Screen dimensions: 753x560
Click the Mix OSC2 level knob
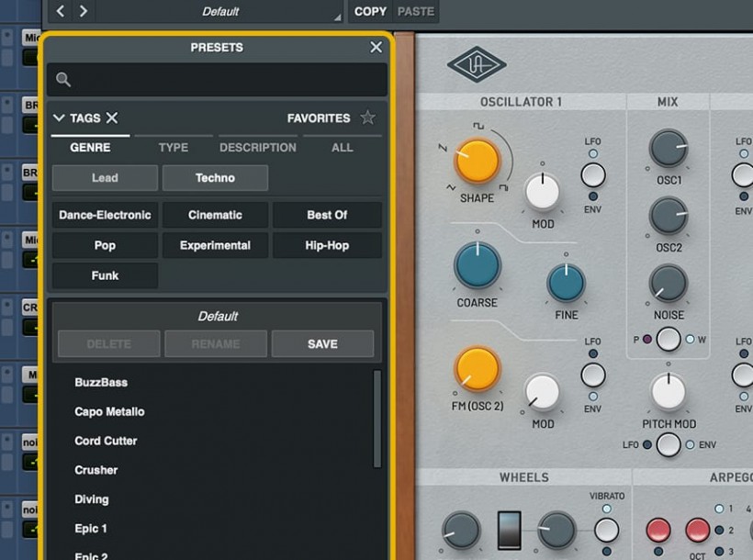click(669, 216)
